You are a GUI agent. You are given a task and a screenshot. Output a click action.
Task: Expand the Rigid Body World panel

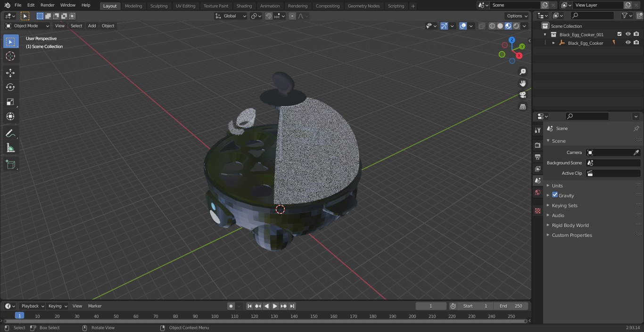[x=570, y=225]
